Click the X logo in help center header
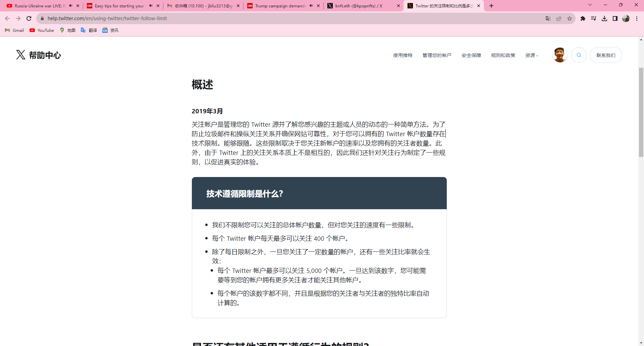Viewport: 644px width, 346px height. (x=21, y=55)
